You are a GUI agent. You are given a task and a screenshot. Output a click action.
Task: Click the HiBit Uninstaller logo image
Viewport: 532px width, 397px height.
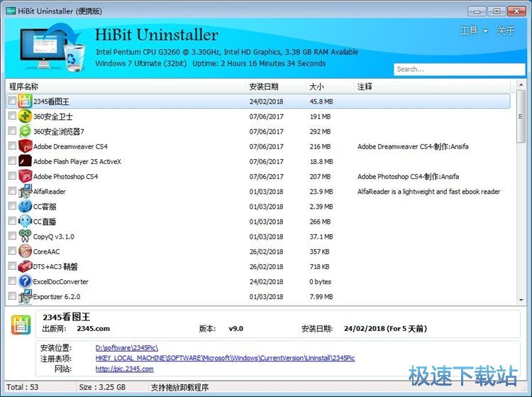click(x=52, y=47)
